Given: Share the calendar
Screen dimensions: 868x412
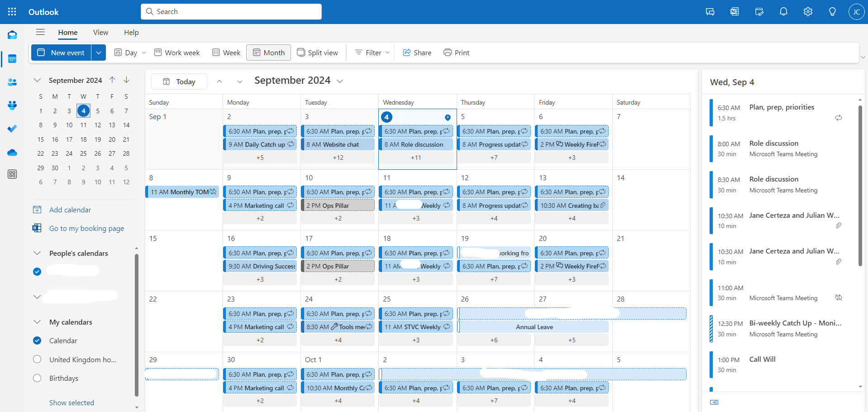Looking at the screenshot, I should (417, 53).
